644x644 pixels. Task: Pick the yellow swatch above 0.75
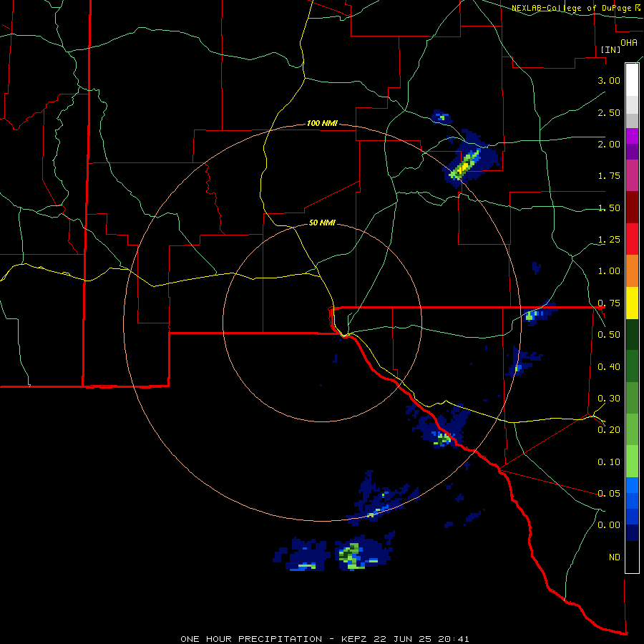pos(632,303)
